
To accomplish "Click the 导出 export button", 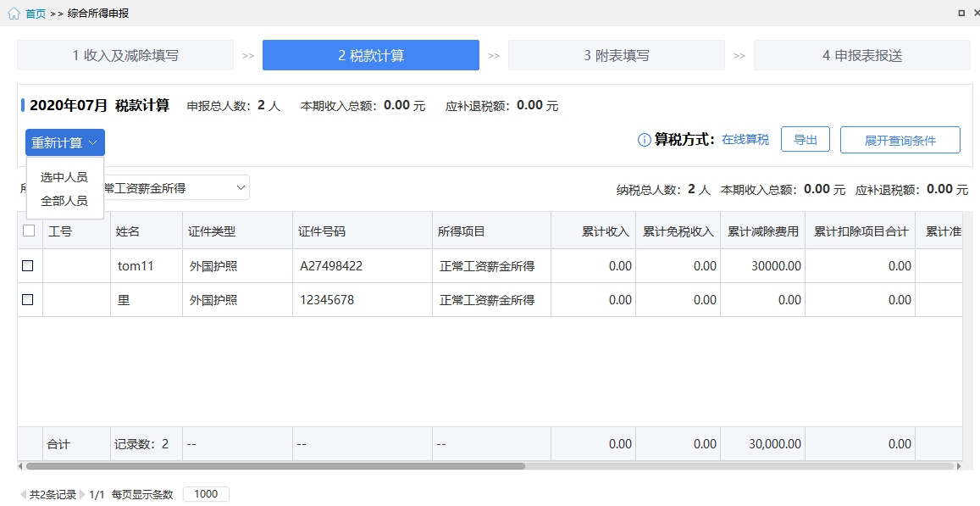I will click(806, 140).
